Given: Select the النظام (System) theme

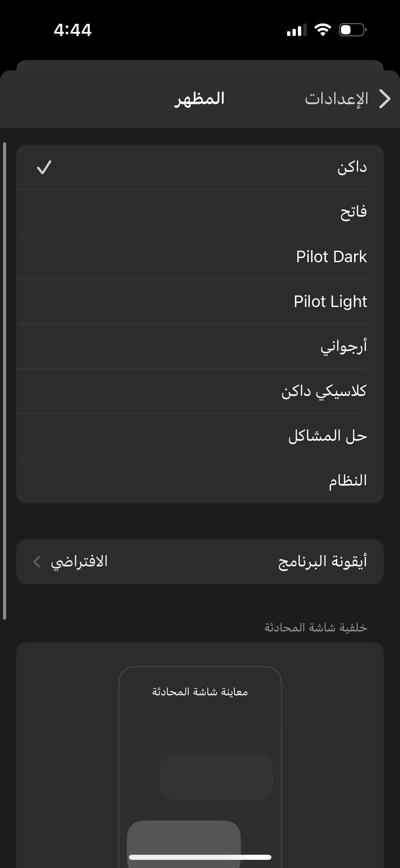Looking at the screenshot, I should click(347, 481).
